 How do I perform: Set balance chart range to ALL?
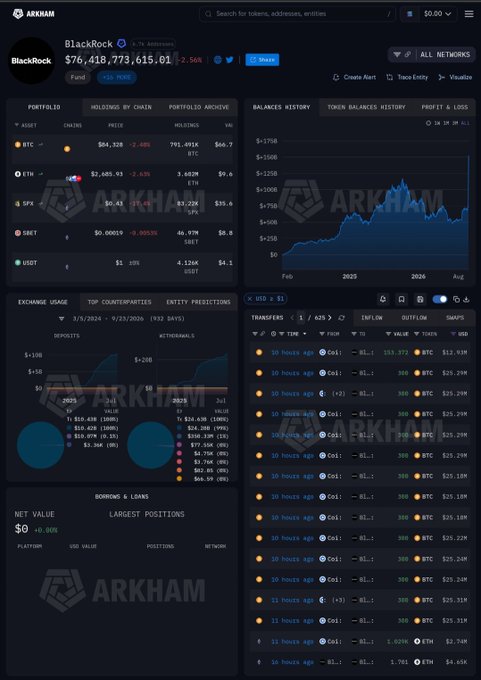(x=465, y=123)
